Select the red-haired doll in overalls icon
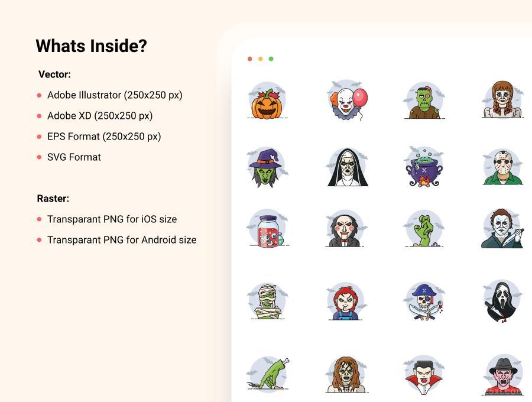This screenshot has height=402, width=532. coord(346,301)
